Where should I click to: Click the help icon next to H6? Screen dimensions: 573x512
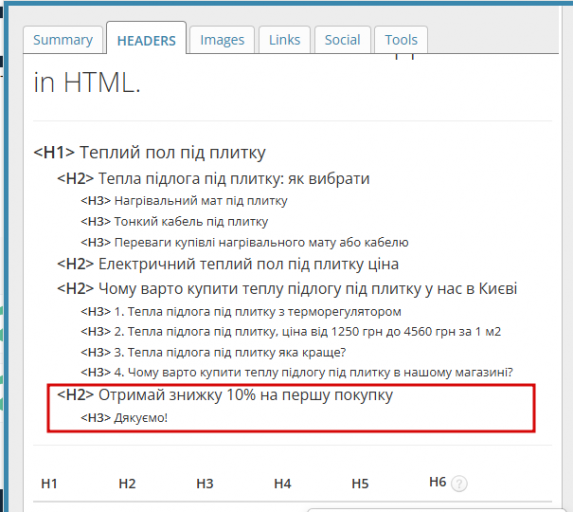459,484
